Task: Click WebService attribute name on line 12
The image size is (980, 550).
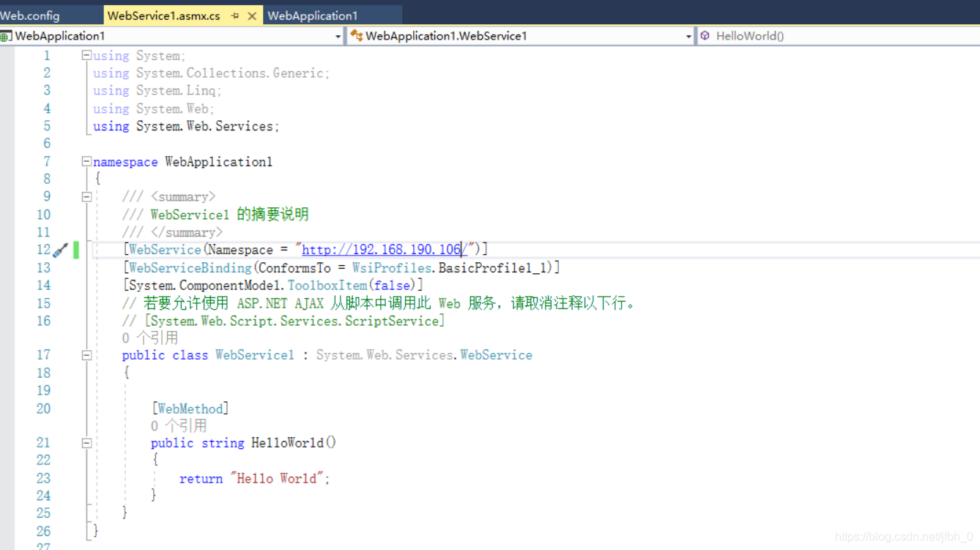Action: pyautogui.click(x=165, y=250)
